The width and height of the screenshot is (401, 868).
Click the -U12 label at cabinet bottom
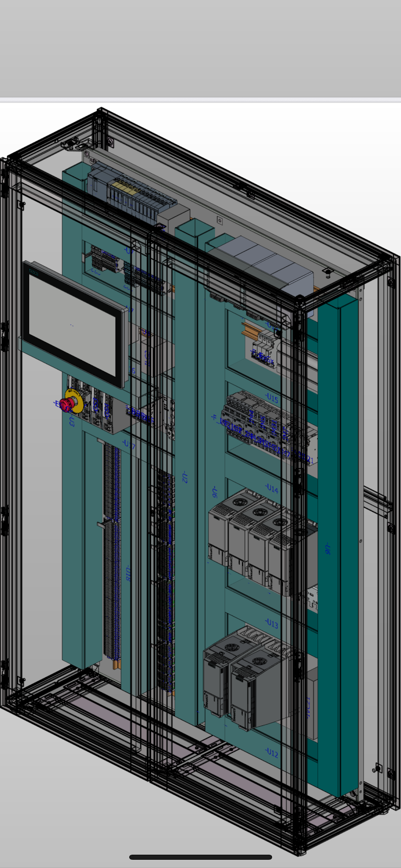[x=271, y=753]
